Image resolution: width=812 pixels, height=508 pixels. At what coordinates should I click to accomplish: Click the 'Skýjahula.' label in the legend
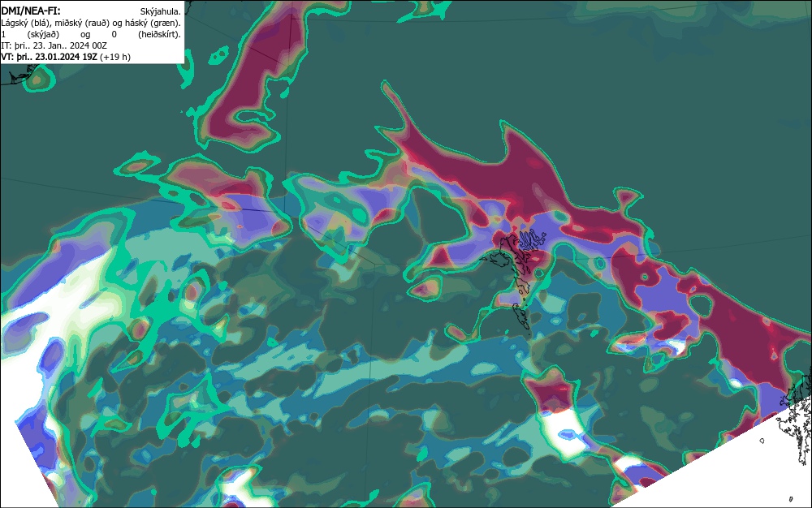(x=161, y=11)
